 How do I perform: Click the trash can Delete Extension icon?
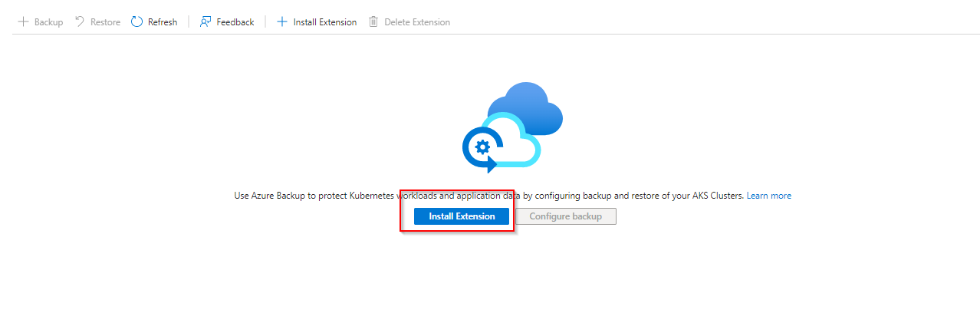coord(373,22)
